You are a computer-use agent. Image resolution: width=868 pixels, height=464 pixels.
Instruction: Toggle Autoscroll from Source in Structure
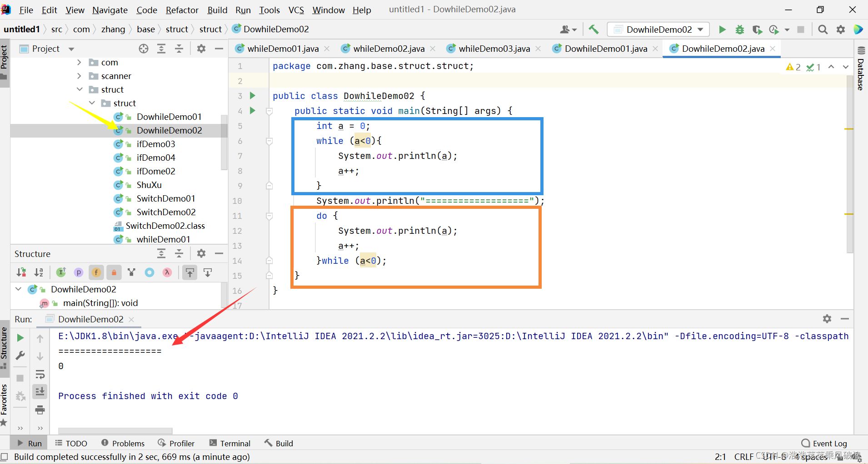click(208, 272)
